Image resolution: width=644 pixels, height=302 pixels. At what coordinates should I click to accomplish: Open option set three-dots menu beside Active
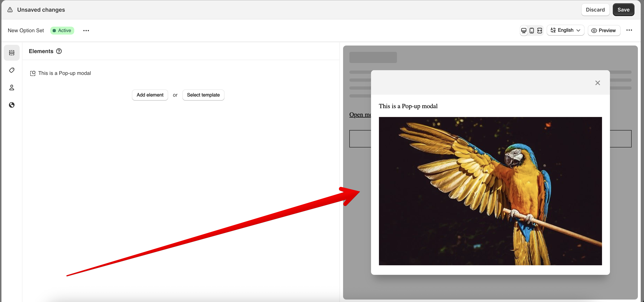pyautogui.click(x=86, y=30)
